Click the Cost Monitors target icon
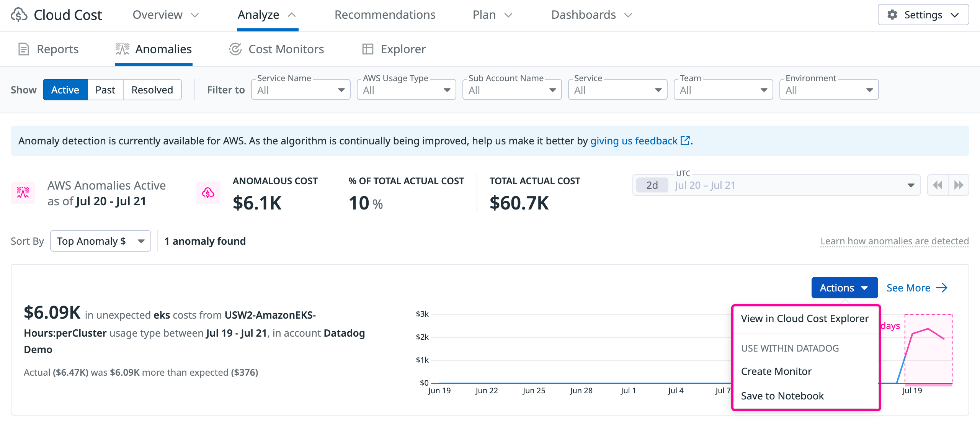Screen dimensions: 980x432 [x=235, y=49]
